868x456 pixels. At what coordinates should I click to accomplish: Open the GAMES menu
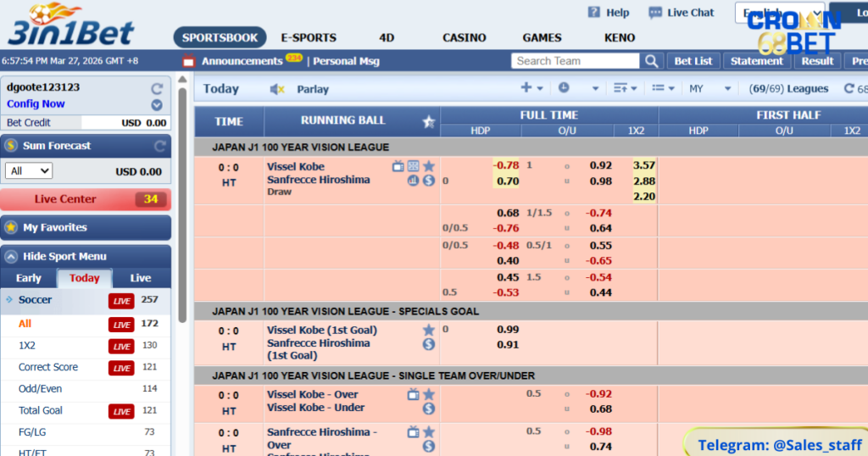click(542, 37)
